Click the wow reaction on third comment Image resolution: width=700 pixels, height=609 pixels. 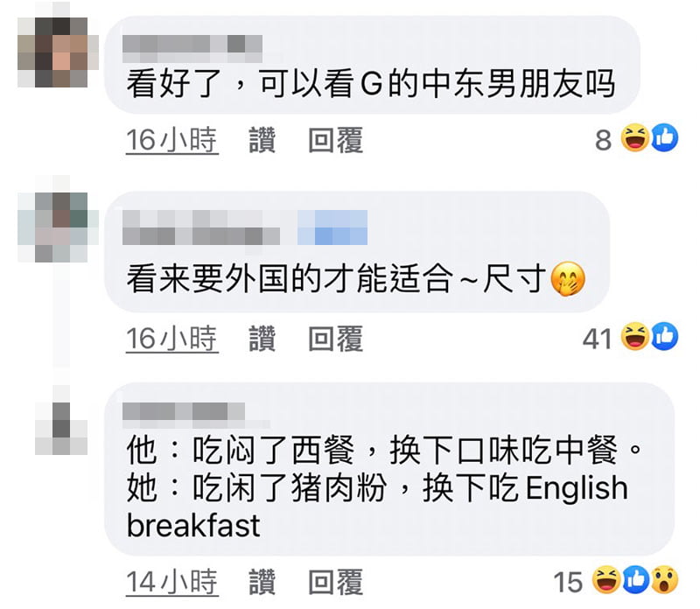[665, 580]
